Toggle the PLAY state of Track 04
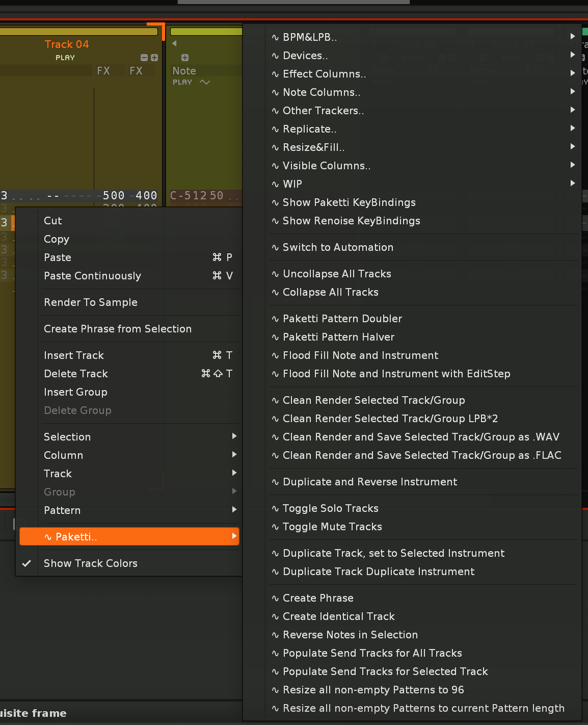Image resolution: width=588 pixels, height=725 pixels. point(65,58)
